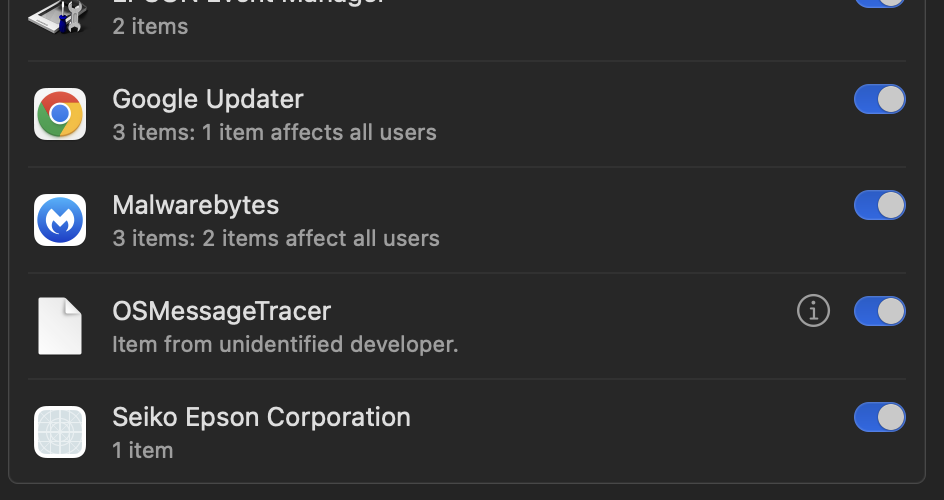Click the Seiko Epson Corporation icon

point(60,432)
